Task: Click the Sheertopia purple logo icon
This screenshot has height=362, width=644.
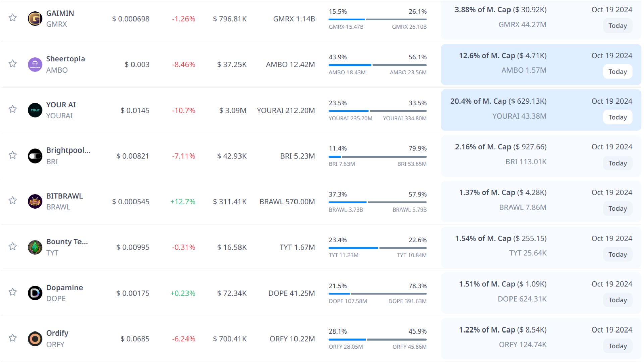Action: coord(35,64)
